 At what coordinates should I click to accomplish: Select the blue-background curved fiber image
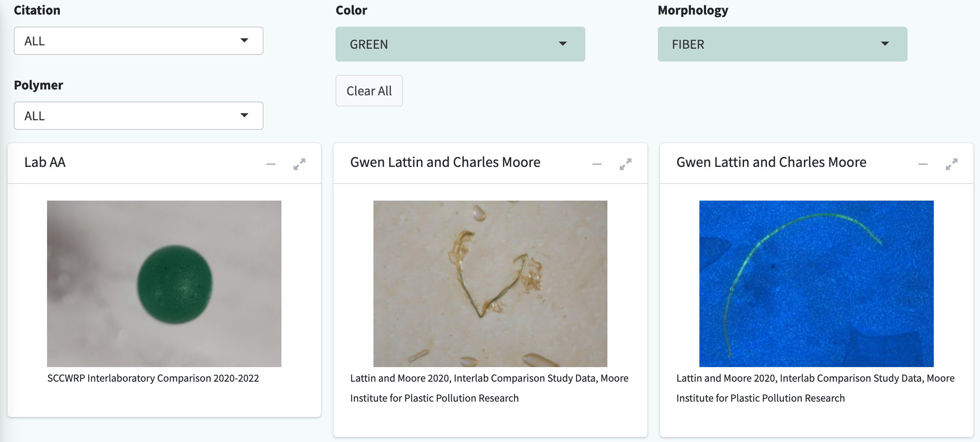coord(816,284)
